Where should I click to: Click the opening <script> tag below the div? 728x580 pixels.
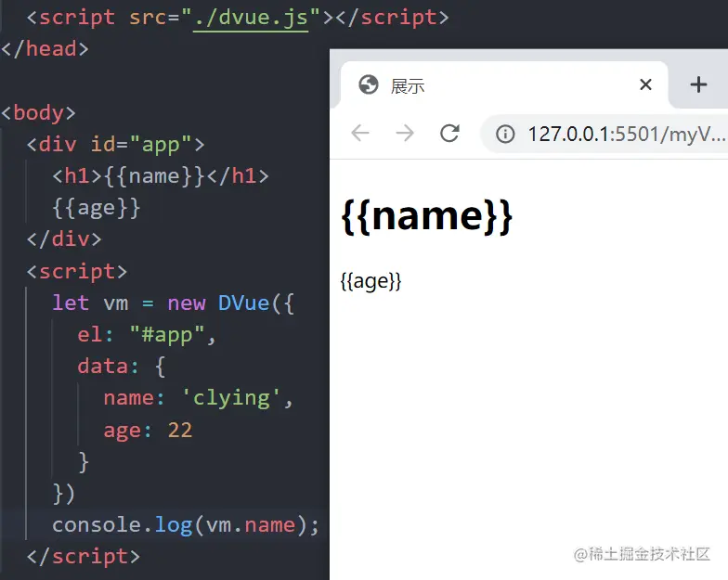[x=76, y=271]
